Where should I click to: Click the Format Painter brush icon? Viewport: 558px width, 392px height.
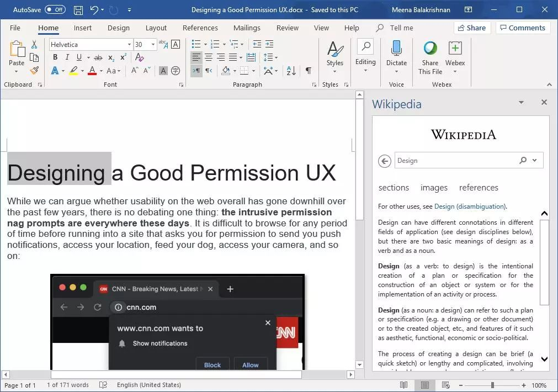[34, 71]
